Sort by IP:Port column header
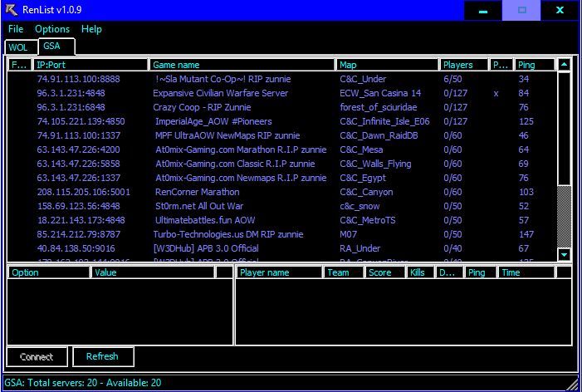 coord(90,65)
